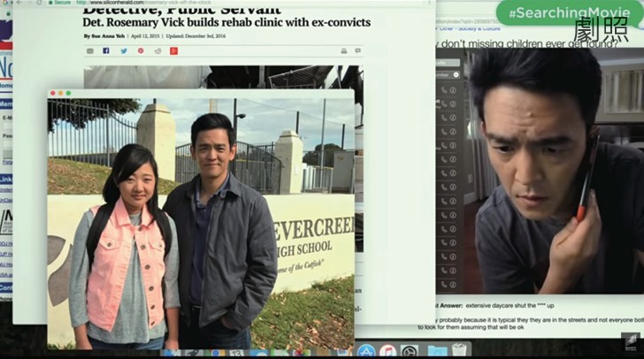The height and width of the screenshot is (359, 644).
Task: Click the Evercreek High School photo
Action: 201,224
